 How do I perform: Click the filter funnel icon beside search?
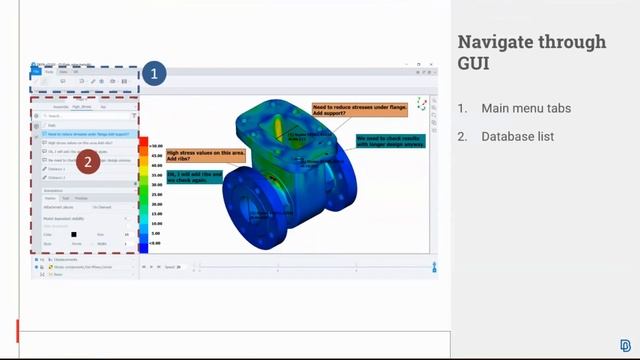click(133, 116)
